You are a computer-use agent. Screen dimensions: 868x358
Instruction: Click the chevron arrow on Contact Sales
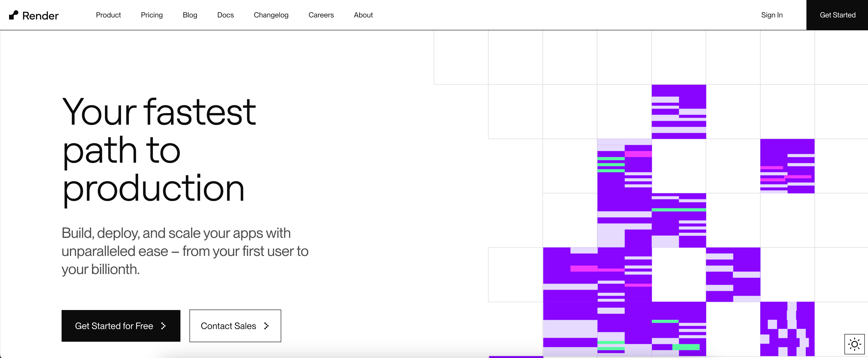coord(266,326)
